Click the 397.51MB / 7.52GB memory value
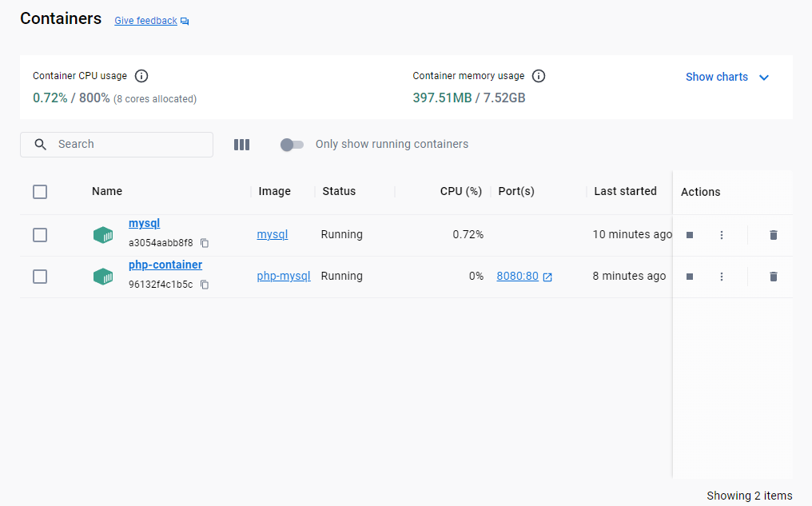Viewport: 812px width, 506px height. (x=468, y=98)
